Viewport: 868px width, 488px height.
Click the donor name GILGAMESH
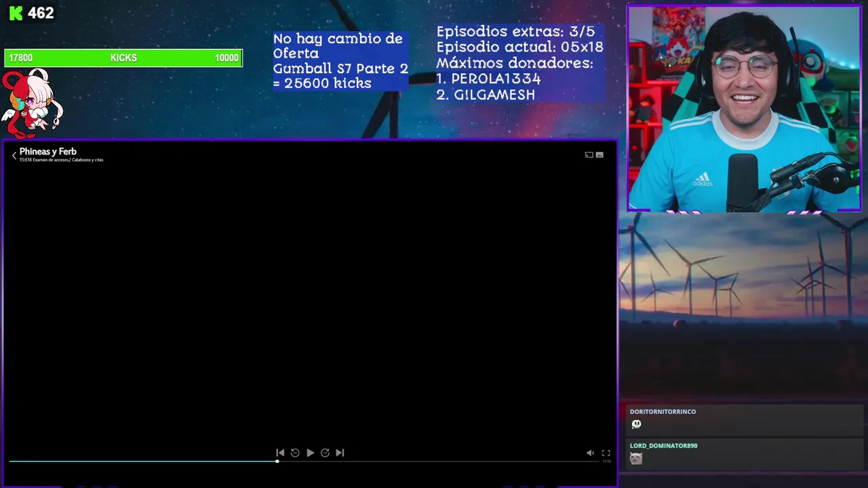[x=494, y=95]
